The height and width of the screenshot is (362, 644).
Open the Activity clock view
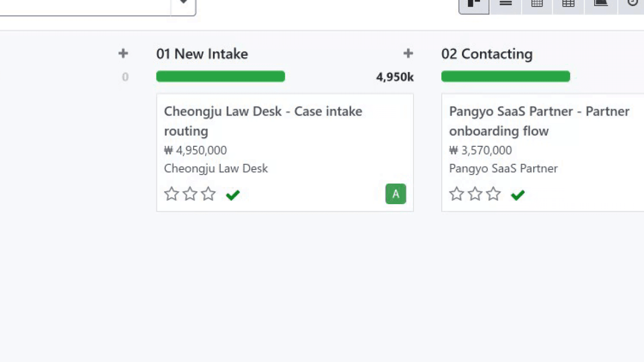(x=632, y=4)
